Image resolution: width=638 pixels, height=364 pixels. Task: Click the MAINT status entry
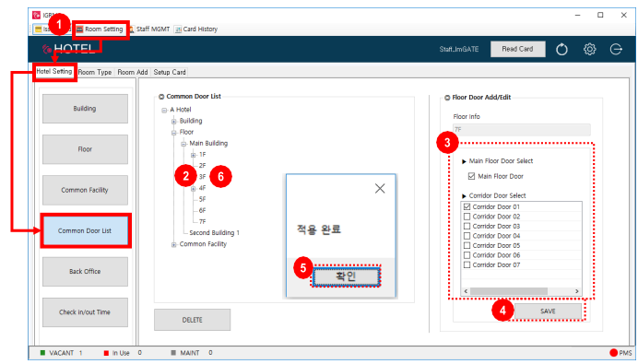point(191,353)
